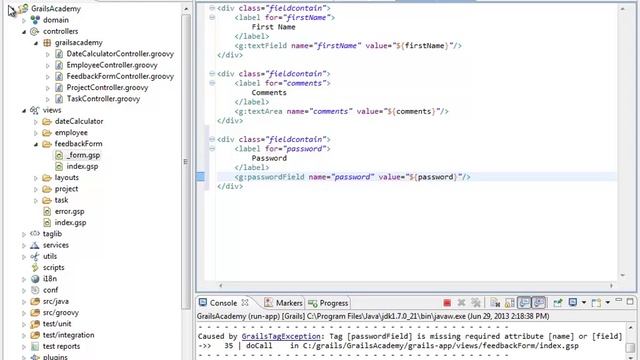Switch to the Console tab
Image resolution: width=640 pixels, height=360 pixels.
[223, 303]
